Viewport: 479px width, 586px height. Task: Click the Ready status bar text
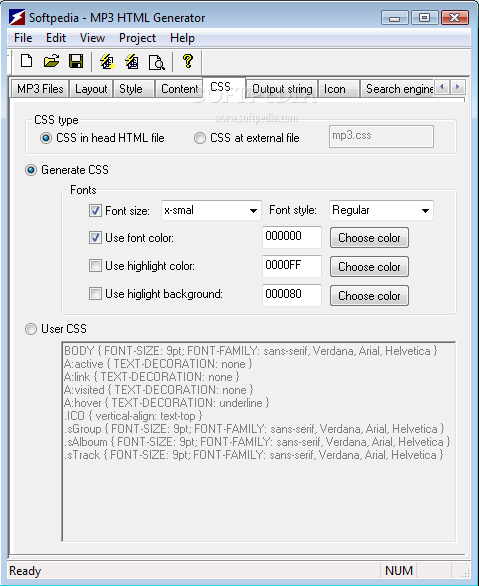25,571
